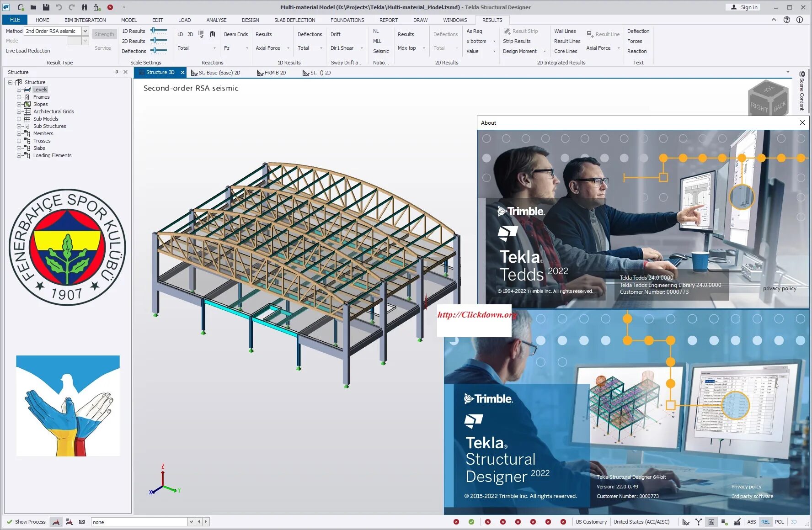Click the Reactions icon next to 1D and 2D
812x530 pixels.
click(201, 34)
